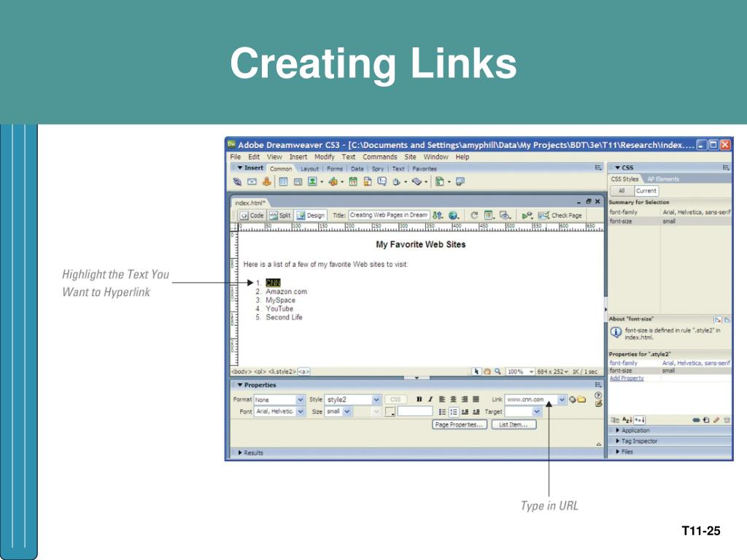
Task: Insert Comment icon
Action: click(382, 182)
